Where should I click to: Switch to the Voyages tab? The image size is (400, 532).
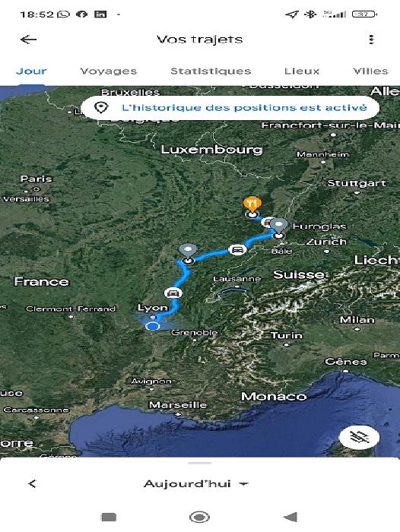[108, 71]
